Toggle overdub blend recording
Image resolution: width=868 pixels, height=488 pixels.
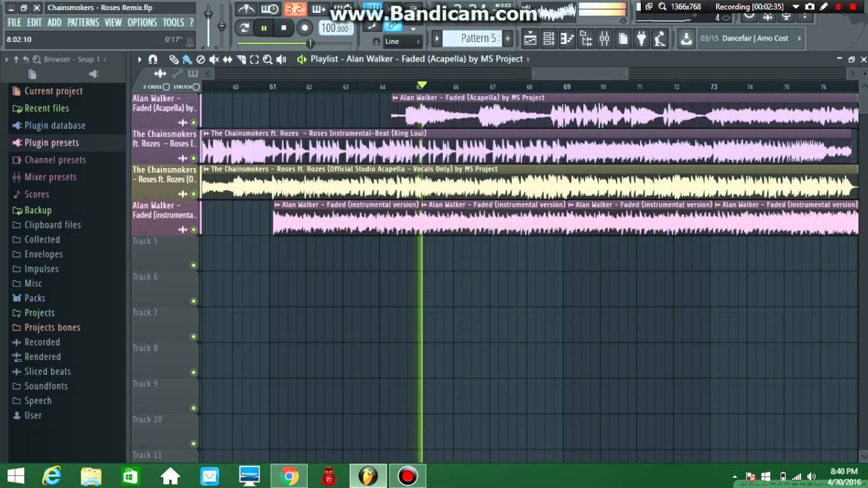(318, 9)
